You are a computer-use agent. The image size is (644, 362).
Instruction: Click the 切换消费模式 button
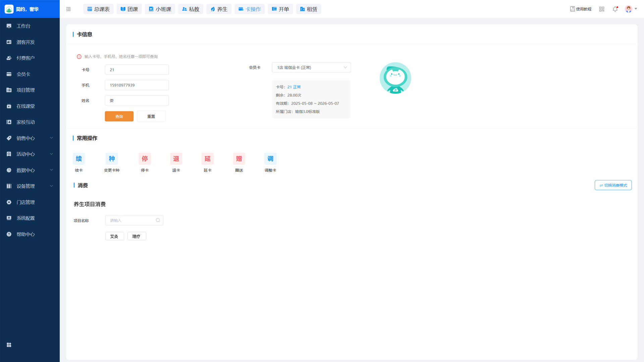tap(613, 185)
